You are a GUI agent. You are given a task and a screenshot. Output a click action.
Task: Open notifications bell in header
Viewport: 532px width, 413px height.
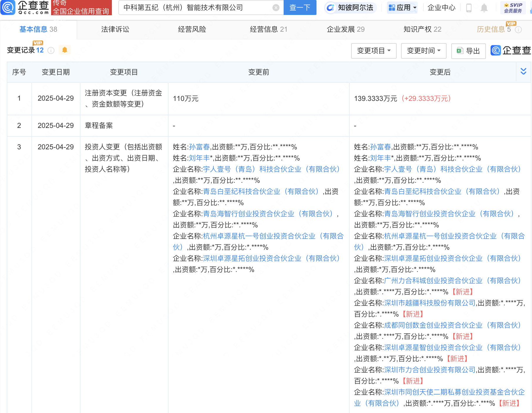click(484, 8)
